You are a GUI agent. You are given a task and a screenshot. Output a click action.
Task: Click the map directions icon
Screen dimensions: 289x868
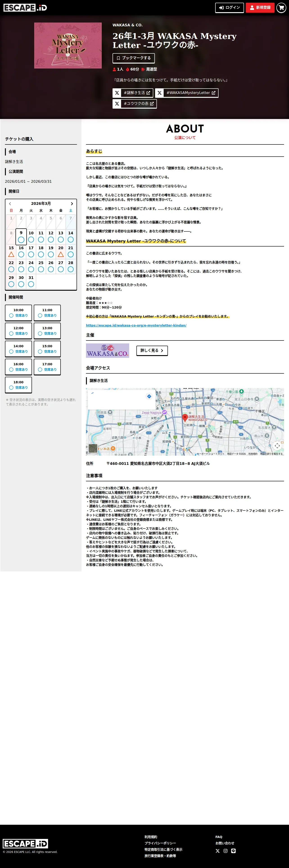(149, 396)
